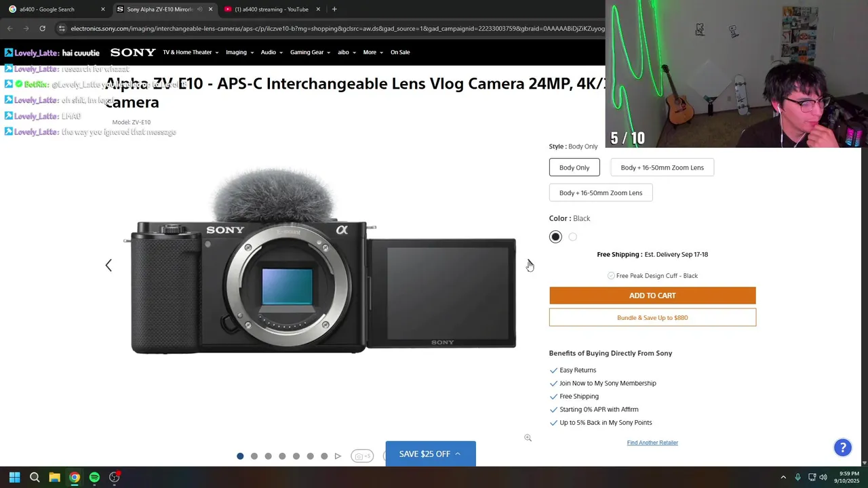868x488 pixels.
Task: Select the Sony Alpha ZV-E10 tab
Action: pos(163,9)
